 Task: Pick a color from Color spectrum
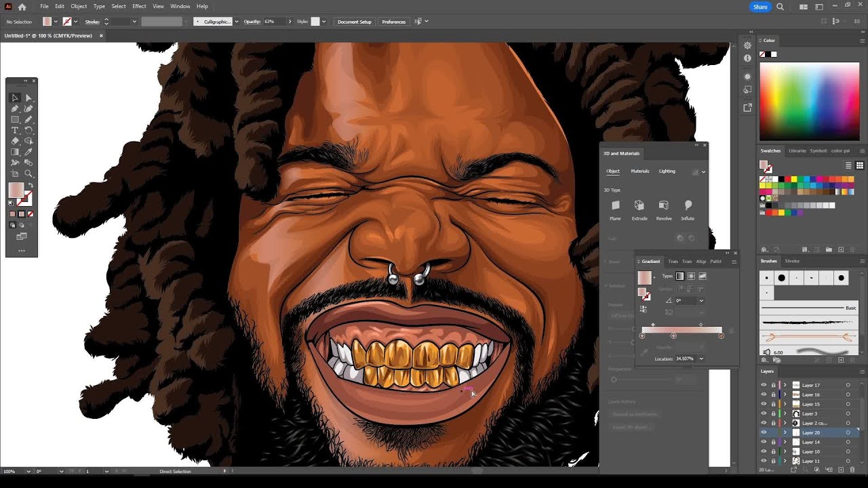[x=809, y=102]
